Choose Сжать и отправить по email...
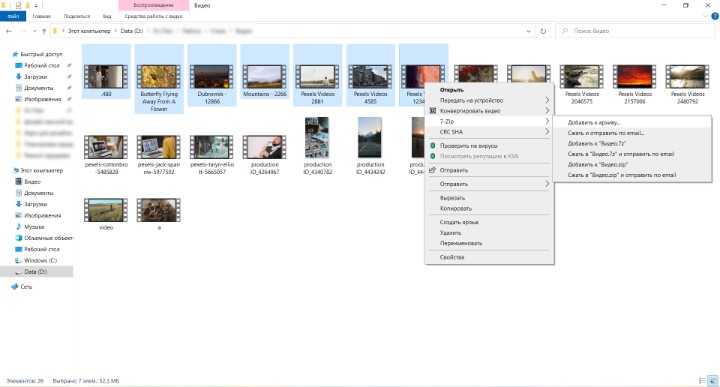 (x=633, y=133)
